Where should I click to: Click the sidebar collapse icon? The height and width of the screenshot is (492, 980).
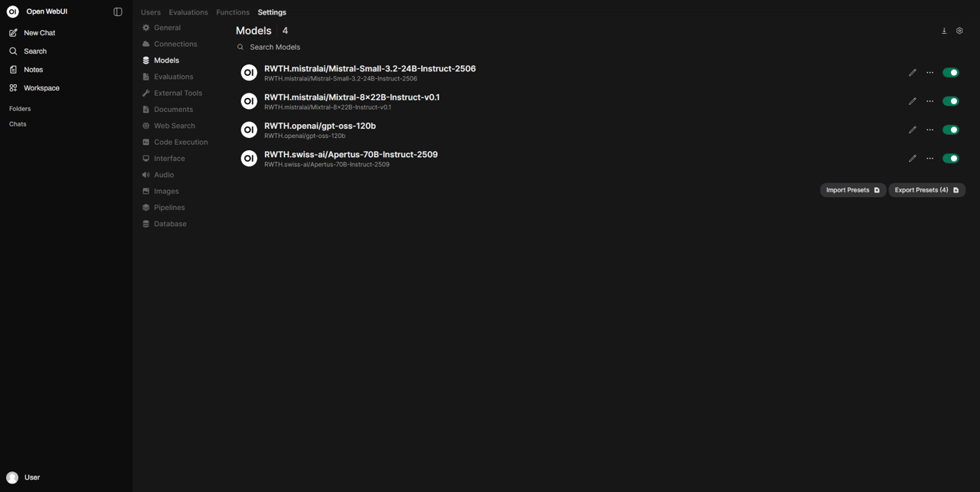[118, 12]
